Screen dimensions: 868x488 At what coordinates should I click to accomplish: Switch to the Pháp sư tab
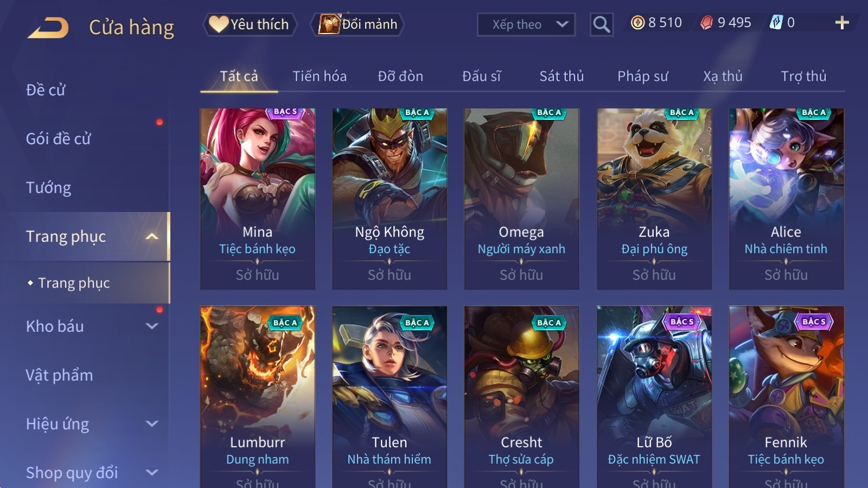pos(642,76)
